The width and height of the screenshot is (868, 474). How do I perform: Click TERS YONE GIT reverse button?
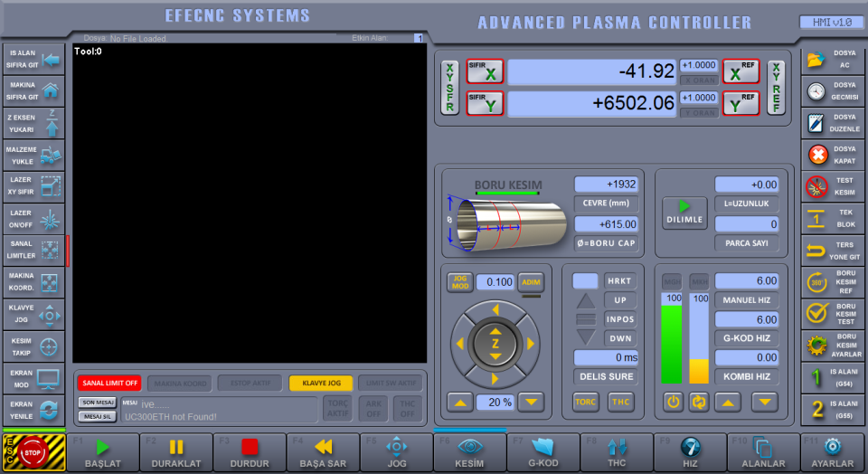click(833, 251)
